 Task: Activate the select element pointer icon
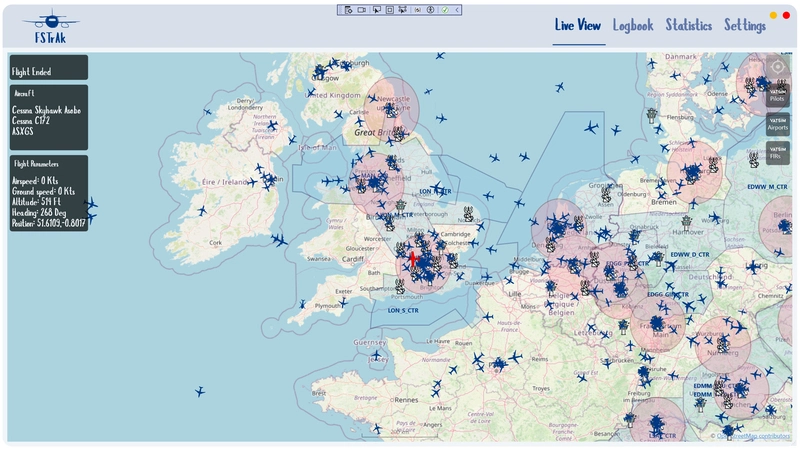point(376,10)
